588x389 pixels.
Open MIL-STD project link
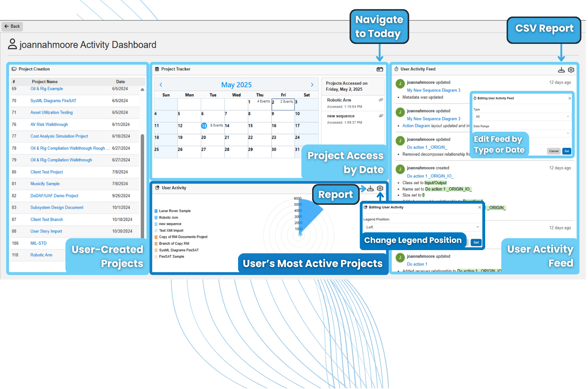[38, 243]
